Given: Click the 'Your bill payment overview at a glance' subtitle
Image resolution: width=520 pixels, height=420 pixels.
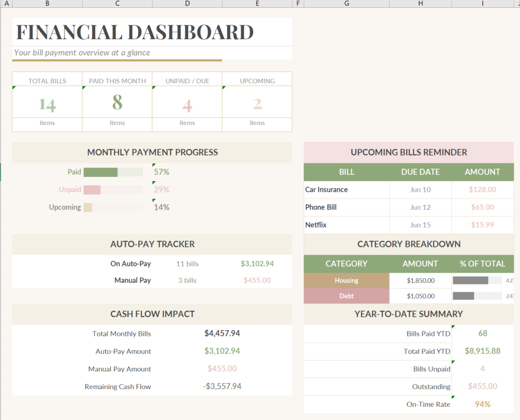Looking at the screenshot, I should point(82,52).
